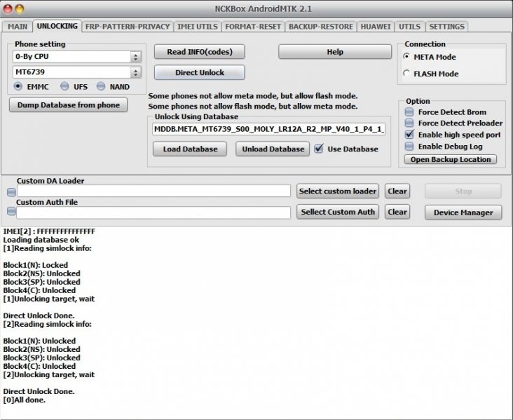This screenshot has height=420, width=513.
Task: Select the UNLOCKING tab
Action: point(57,26)
